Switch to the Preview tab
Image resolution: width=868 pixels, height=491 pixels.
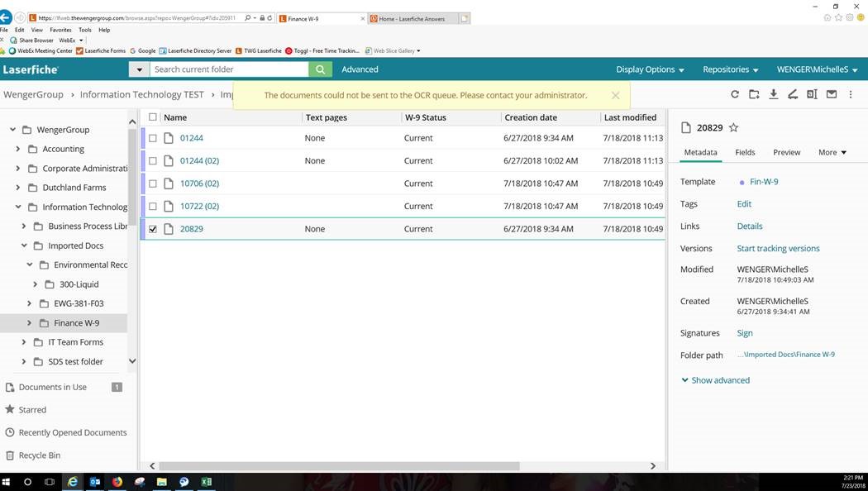click(x=786, y=152)
